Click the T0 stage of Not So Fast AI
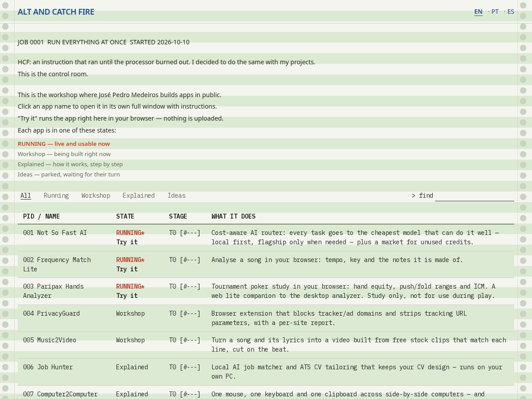532x399 pixels. coord(185,233)
